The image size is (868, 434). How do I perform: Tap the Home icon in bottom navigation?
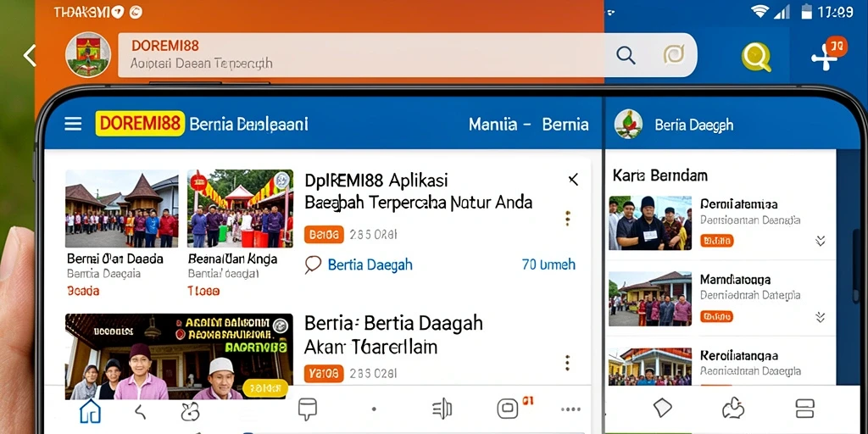tap(90, 411)
